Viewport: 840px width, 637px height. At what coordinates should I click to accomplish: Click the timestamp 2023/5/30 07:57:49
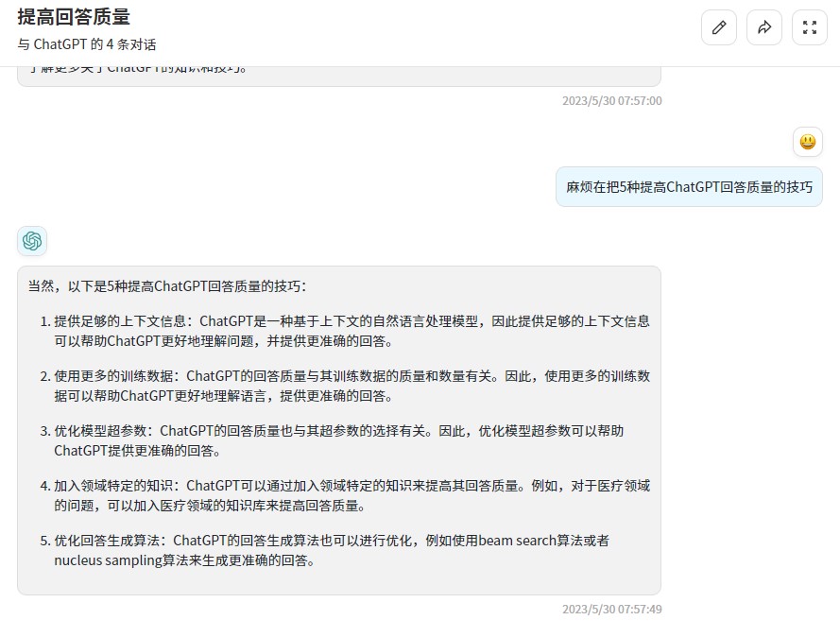(x=612, y=610)
